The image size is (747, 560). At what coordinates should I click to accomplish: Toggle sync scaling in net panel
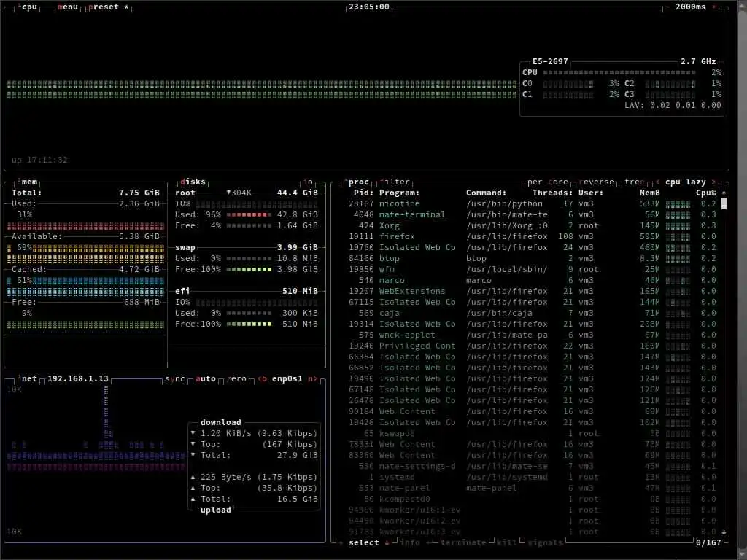(x=175, y=378)
